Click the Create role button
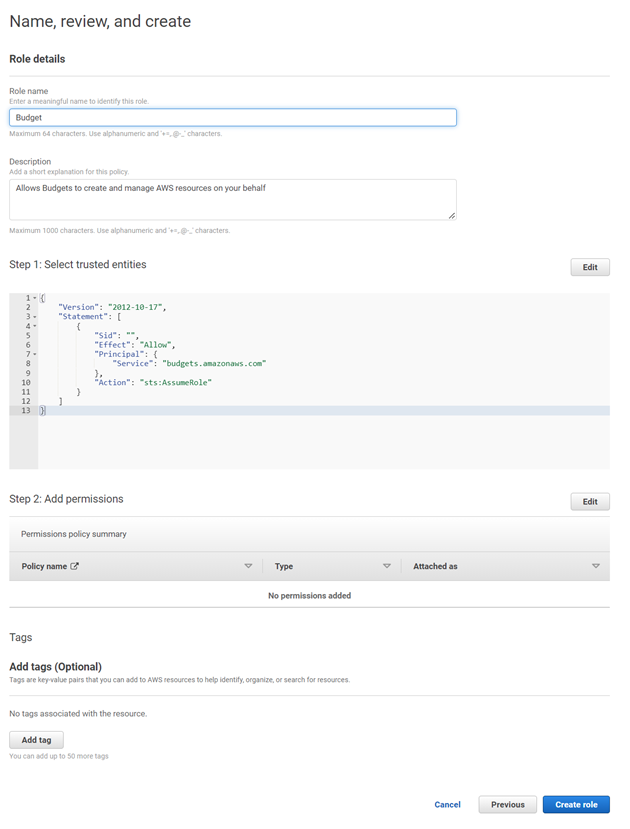The width and height of the screenshot is (630, 829). pos(576,805)
